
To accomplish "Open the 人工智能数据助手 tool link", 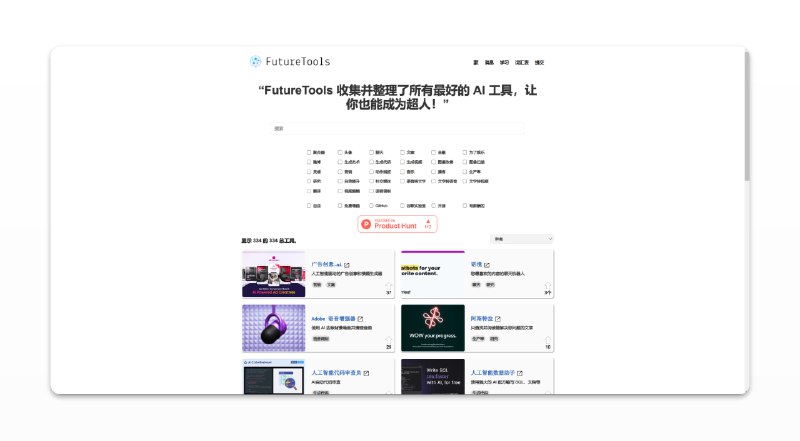I will 493,373.
